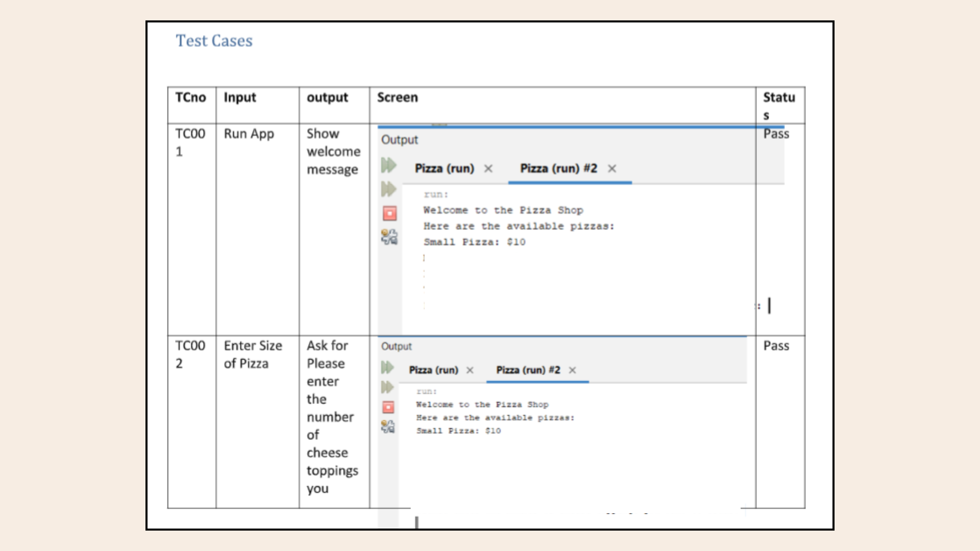The width and height of the screenshot is (980, 551).
Task: Switch to the Pizza (run) #2 tab in TC002
Action: (x=528, y=370)
